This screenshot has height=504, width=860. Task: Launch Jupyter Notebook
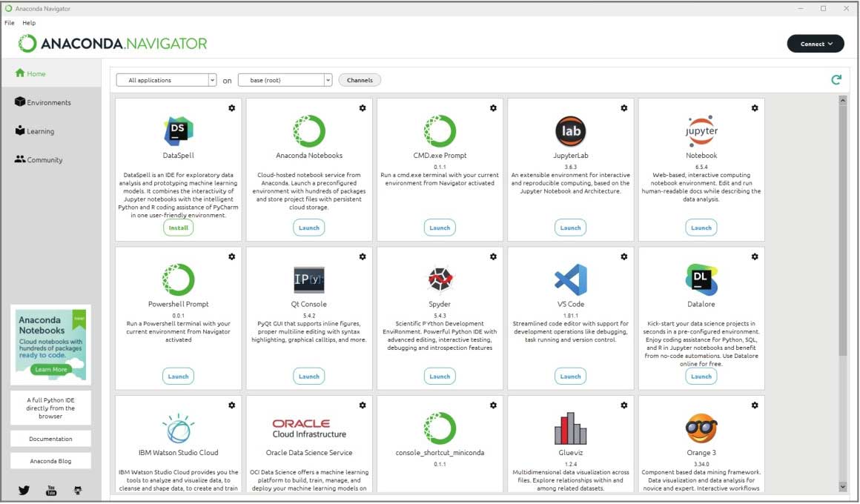click(701, 228)
